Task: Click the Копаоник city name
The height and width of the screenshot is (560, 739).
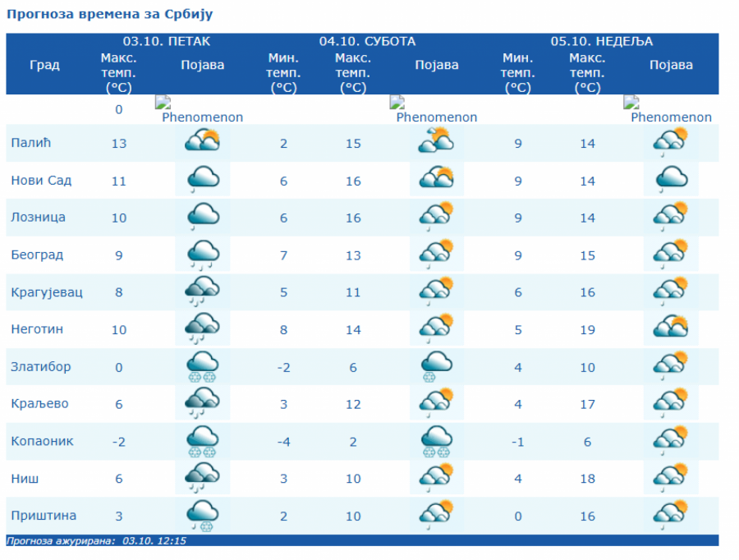Action: tap(42, 441)
